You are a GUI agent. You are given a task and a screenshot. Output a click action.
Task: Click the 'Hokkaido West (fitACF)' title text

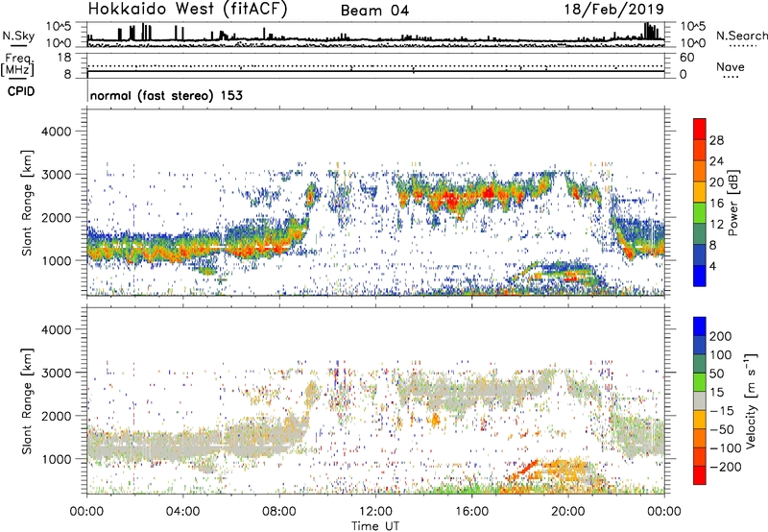pos(187,10)
